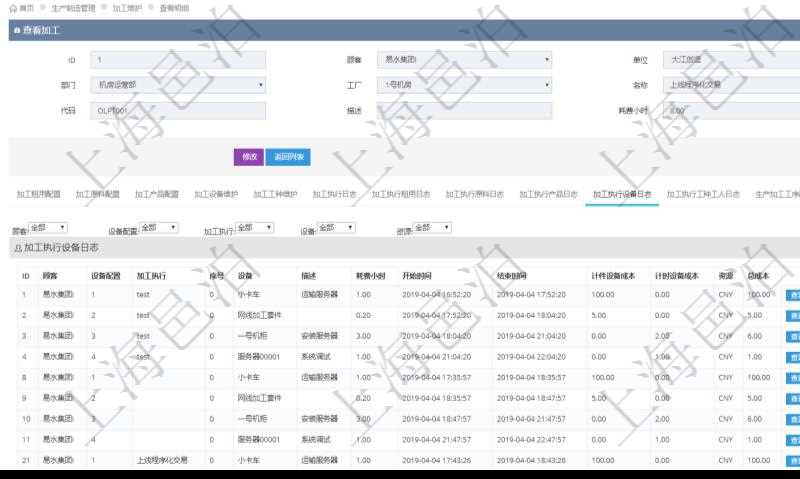Screen dimensions: 800x479
Task: Click the 计时设备成本 column header
Action: (x=677, y=276)
